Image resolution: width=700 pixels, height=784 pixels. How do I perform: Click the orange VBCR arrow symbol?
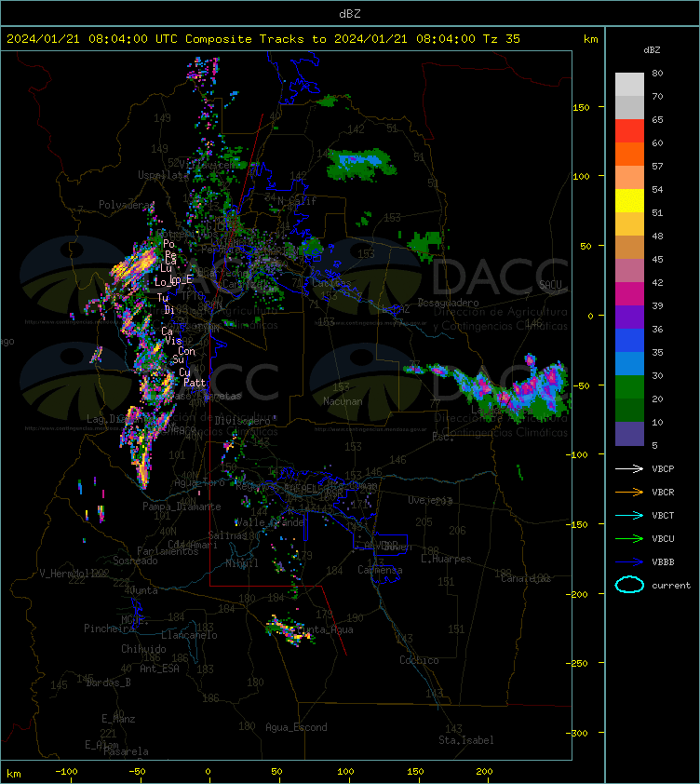[629, 492]
